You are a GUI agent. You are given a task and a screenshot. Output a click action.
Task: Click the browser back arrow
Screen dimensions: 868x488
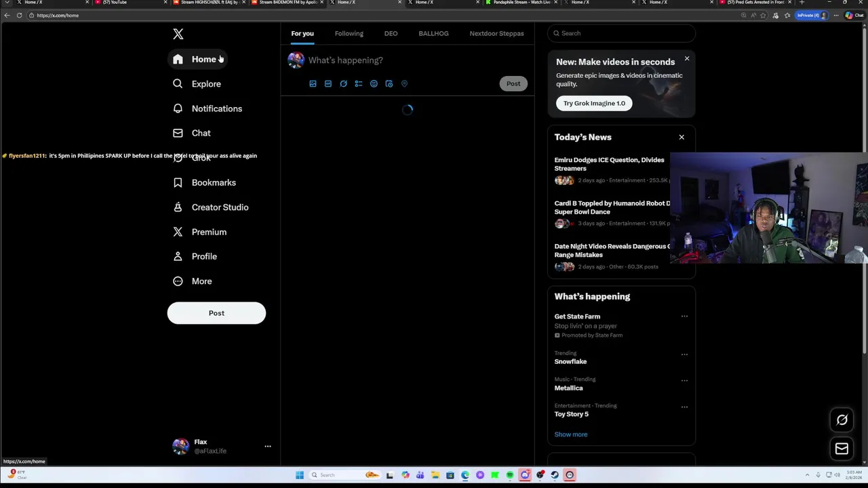[x=7, y=16]
